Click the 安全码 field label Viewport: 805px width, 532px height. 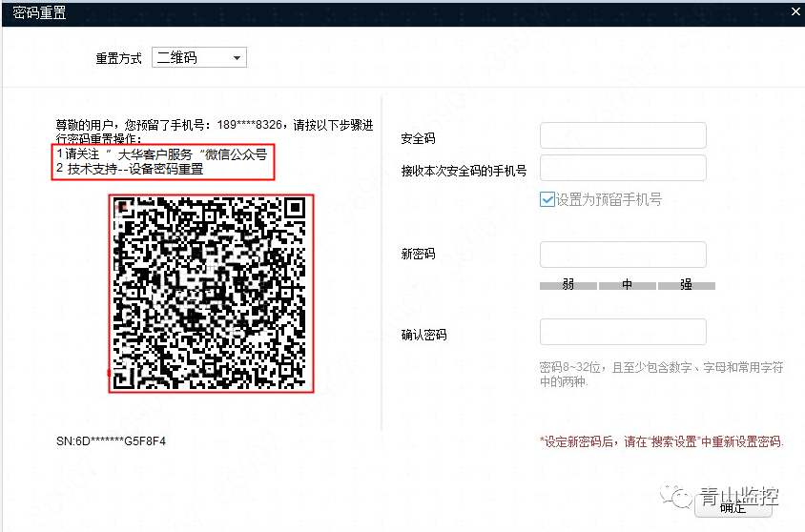(x=418, y=138)
